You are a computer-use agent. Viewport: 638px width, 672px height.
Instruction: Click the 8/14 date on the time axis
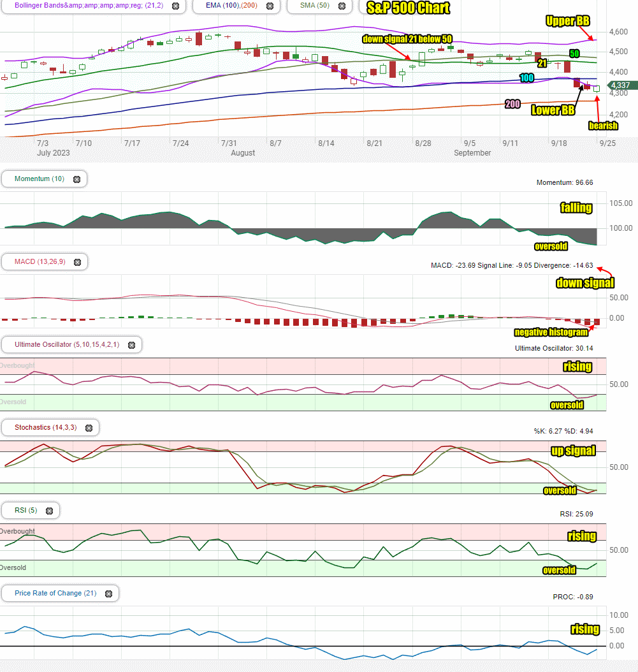pos(326,143)
